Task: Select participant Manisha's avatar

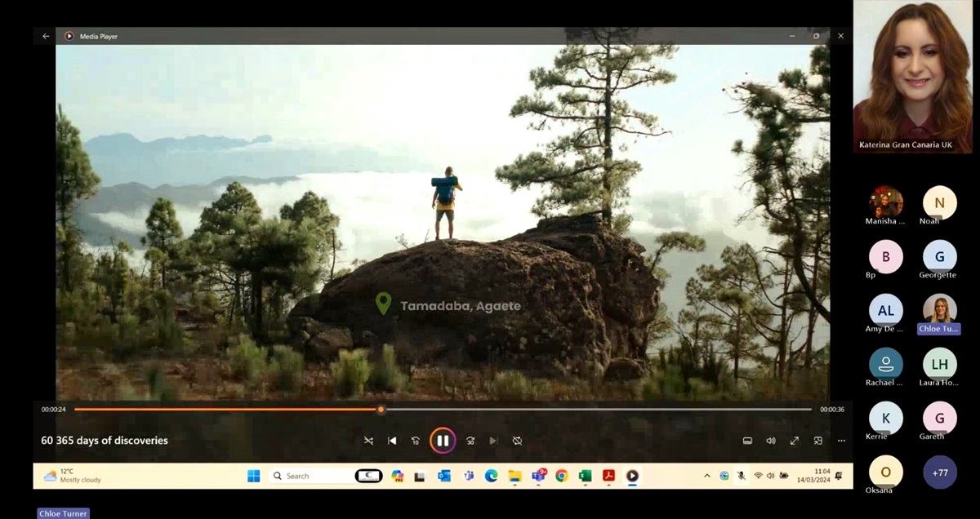Action: click(886, 202)
